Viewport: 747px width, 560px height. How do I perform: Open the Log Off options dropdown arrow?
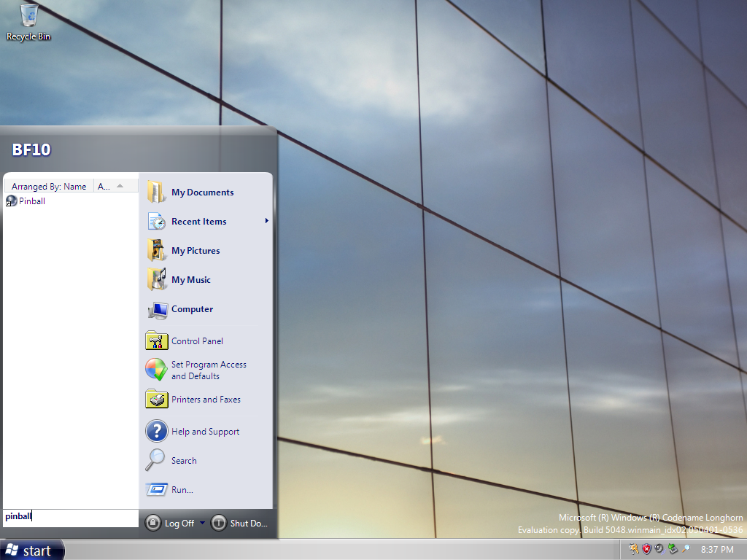point(202,523)
